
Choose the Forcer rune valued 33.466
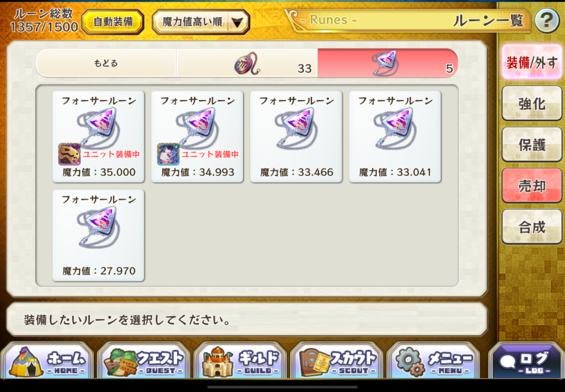pos(296,136)
